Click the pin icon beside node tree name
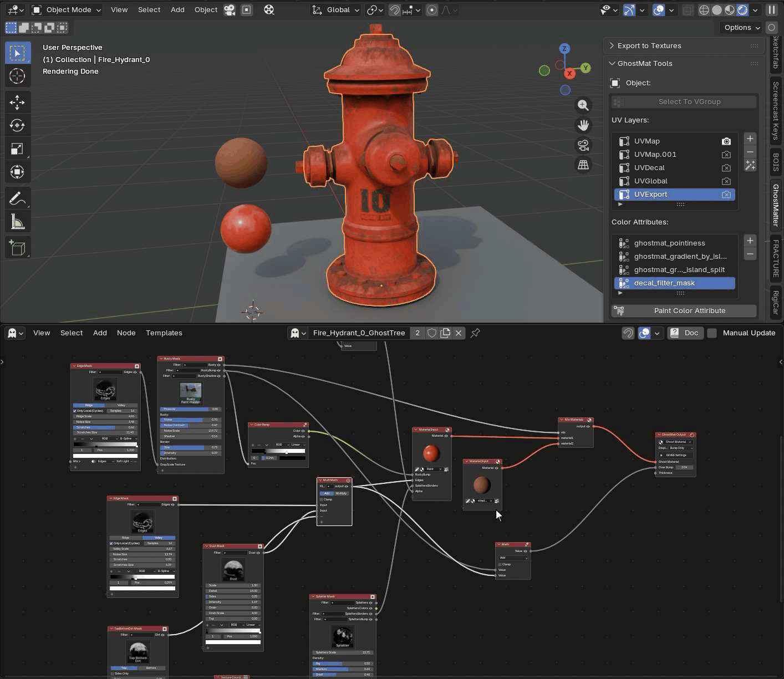784x679 pixels. 475,333
